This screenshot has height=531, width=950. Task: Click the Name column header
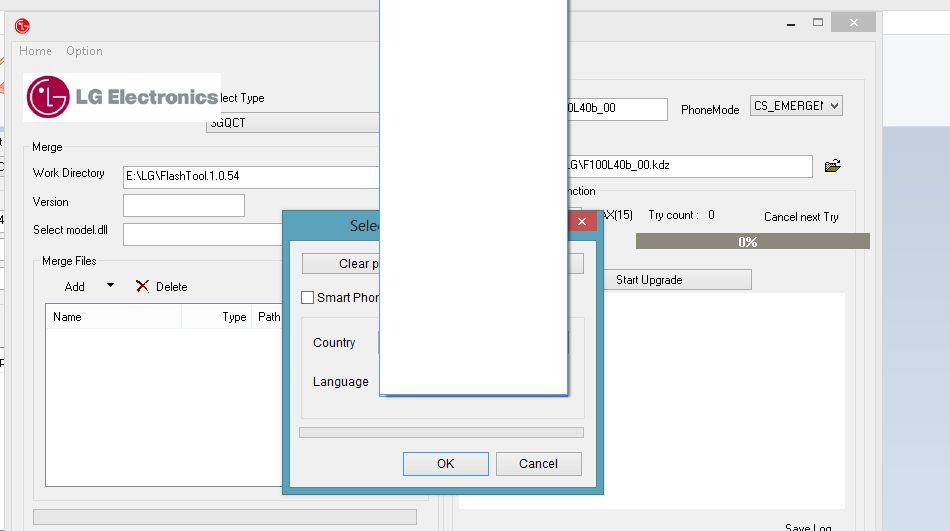coord(113,317)
